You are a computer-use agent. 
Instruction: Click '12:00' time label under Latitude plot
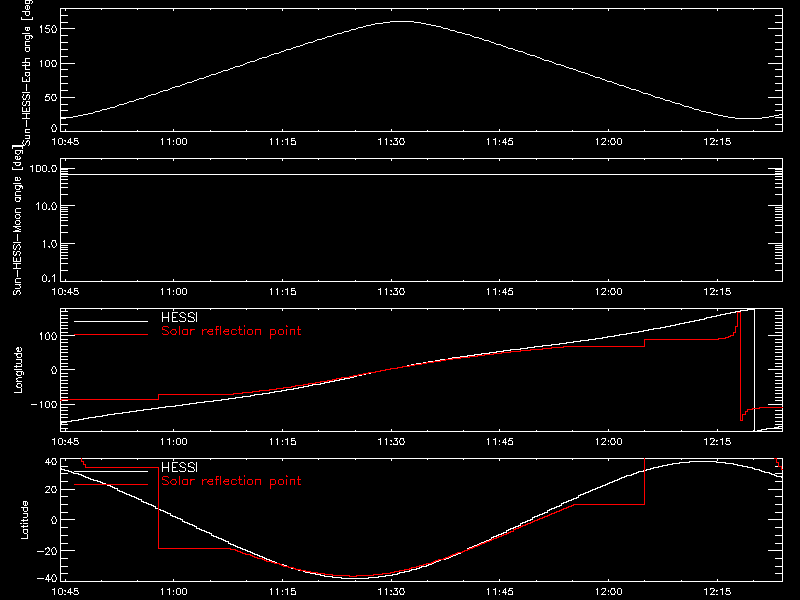(609, 592)
